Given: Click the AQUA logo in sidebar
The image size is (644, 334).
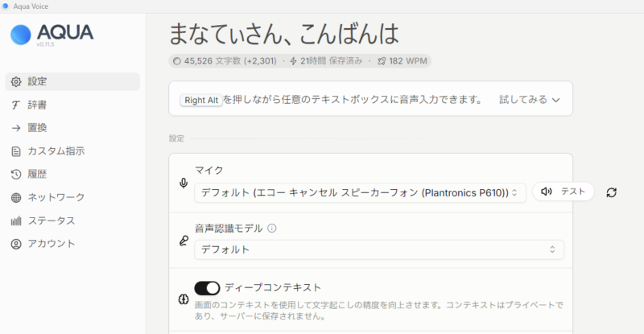Looking at the screenshot, I should point(52,34).
